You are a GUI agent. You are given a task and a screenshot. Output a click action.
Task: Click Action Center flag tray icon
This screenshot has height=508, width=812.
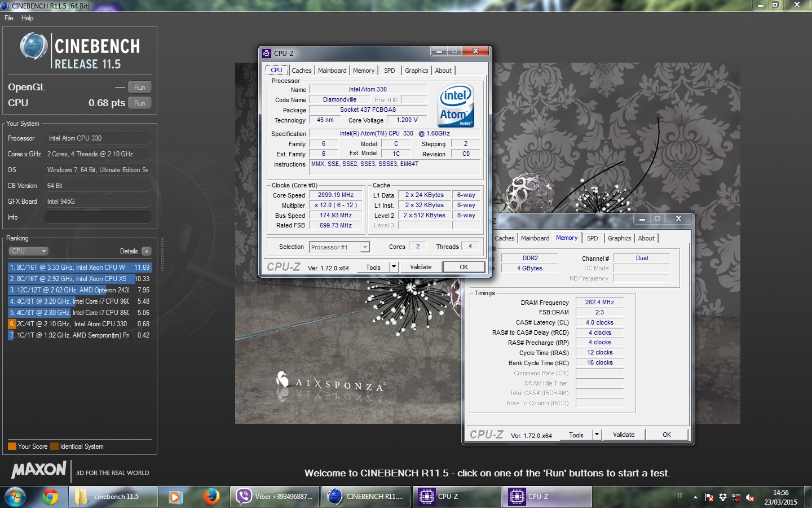click(x=709, y=497)
